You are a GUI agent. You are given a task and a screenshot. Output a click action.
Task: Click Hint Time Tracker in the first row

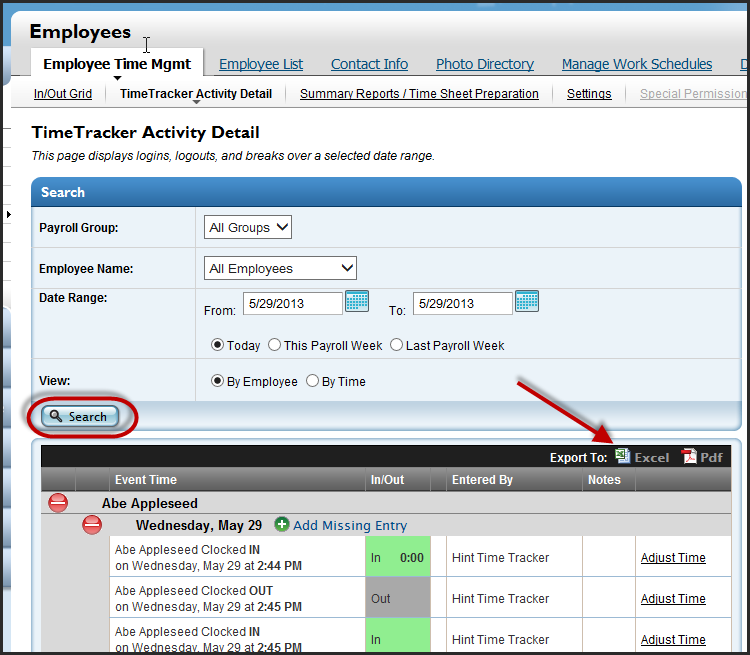(500, 557)
